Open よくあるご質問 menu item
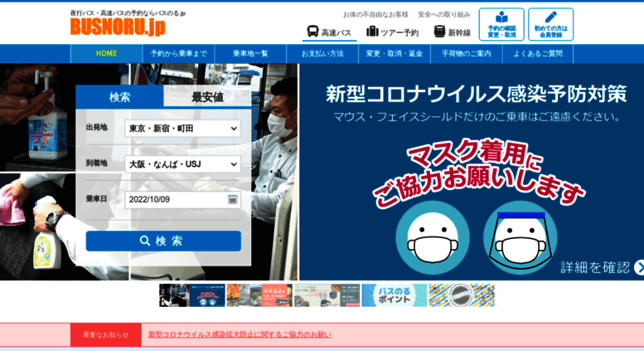 [x=538, y=53]
